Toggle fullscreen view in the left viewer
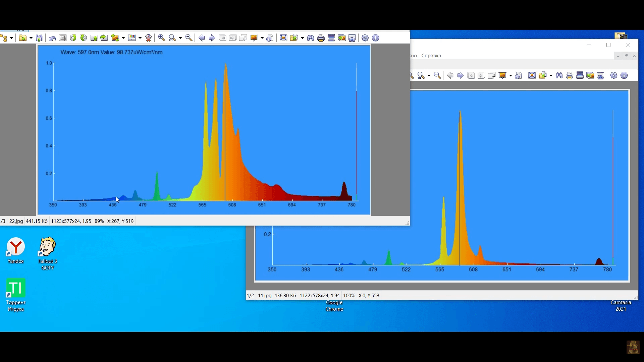The height and width of the screenshot is (362, 644). click(283, 38)
